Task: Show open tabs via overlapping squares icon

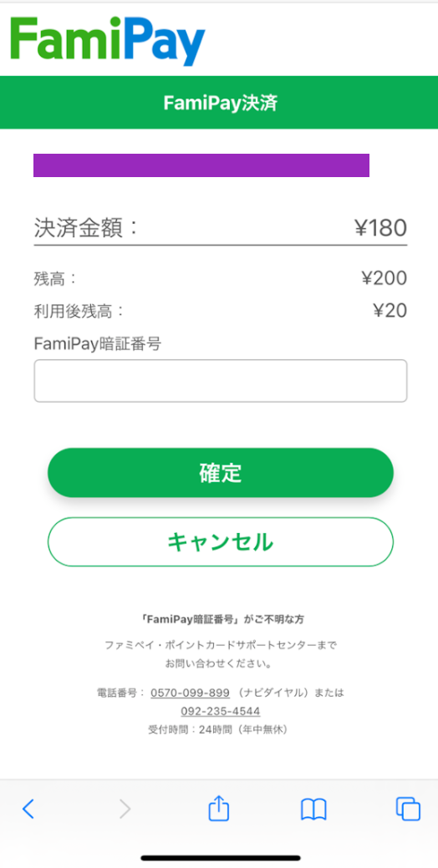Action: coord(408,809)
